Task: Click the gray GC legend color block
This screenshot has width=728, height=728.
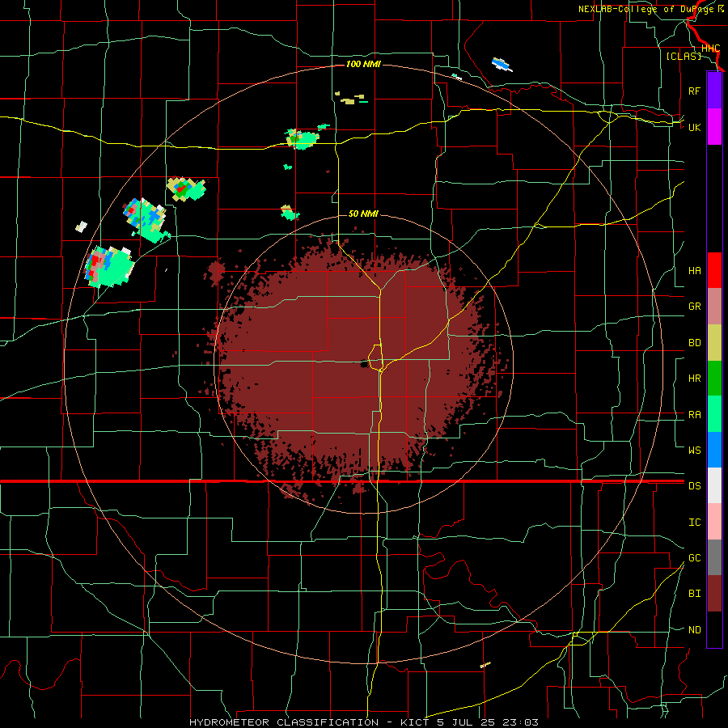Action: [714, 557]
